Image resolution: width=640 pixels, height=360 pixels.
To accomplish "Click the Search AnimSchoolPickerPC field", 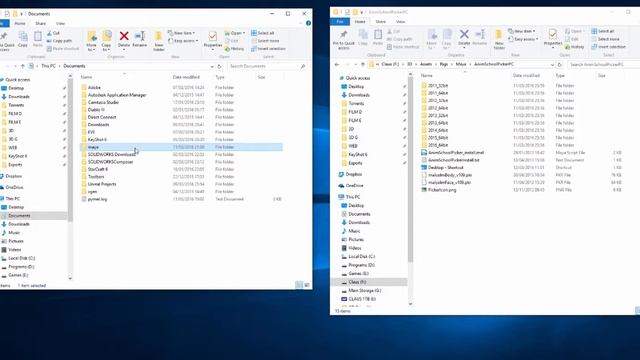I will (603, 64).
